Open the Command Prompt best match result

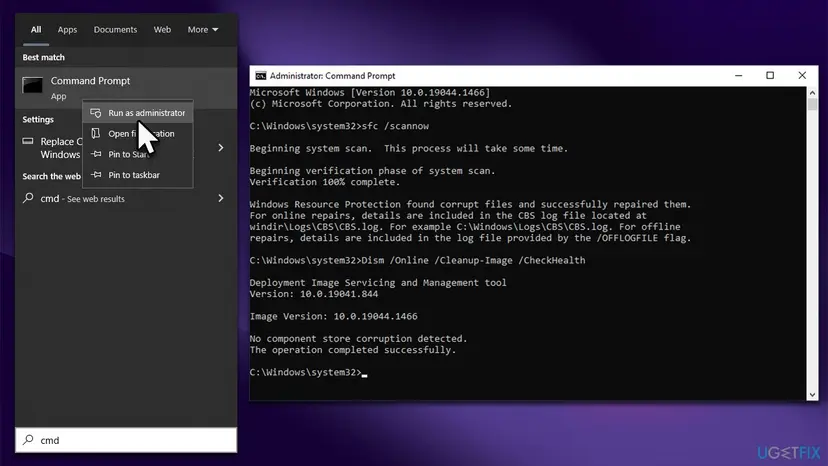126,88
